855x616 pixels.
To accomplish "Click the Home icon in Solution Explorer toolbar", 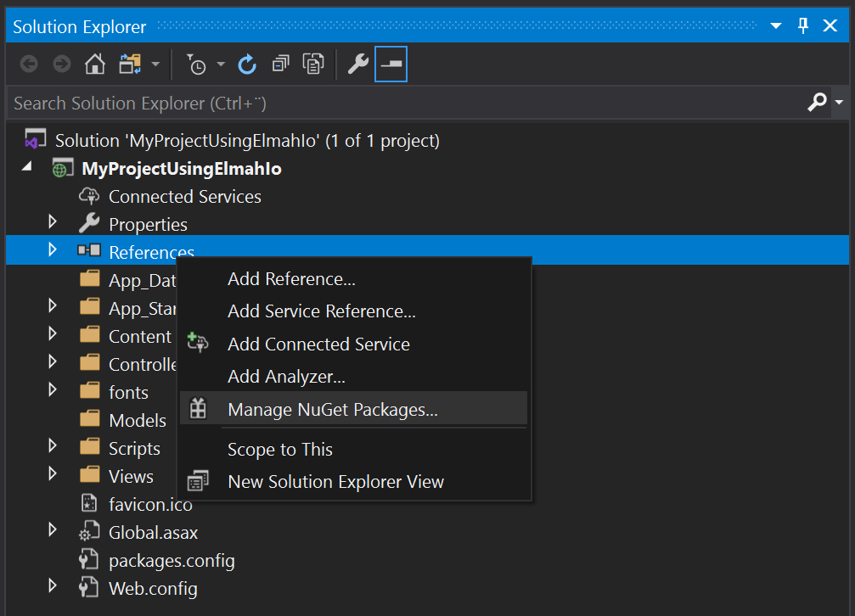I will (x=94, y=64).
